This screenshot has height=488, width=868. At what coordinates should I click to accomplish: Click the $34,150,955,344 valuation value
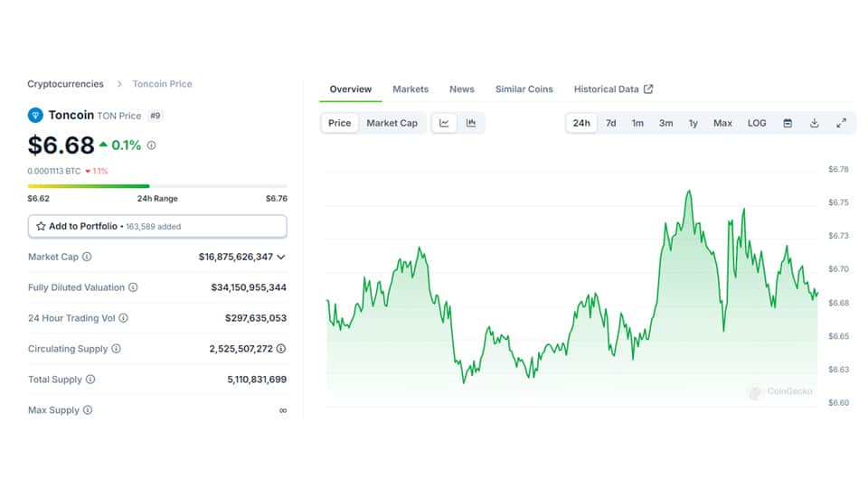click(249, 287)
